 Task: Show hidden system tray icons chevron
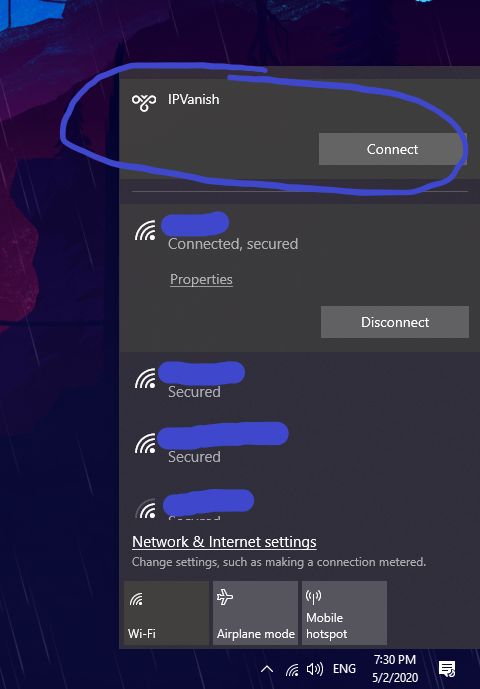coord(267,669)
